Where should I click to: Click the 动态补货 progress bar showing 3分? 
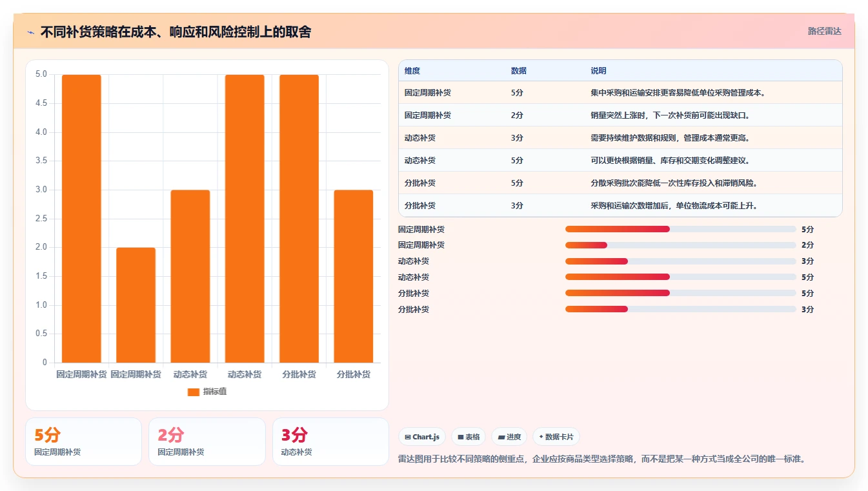point(681,261)
